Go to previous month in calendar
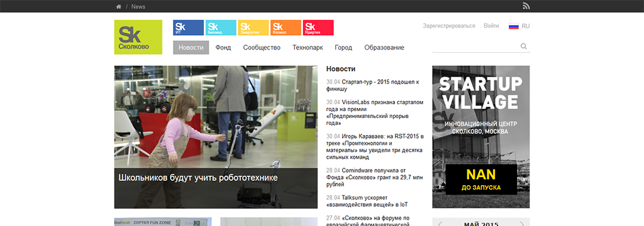Screen dimensions: 644x226 click(440, 224)
